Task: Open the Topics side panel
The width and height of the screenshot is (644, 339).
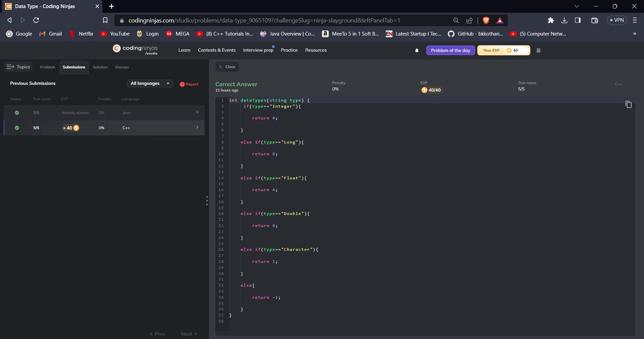Action: 19,67
